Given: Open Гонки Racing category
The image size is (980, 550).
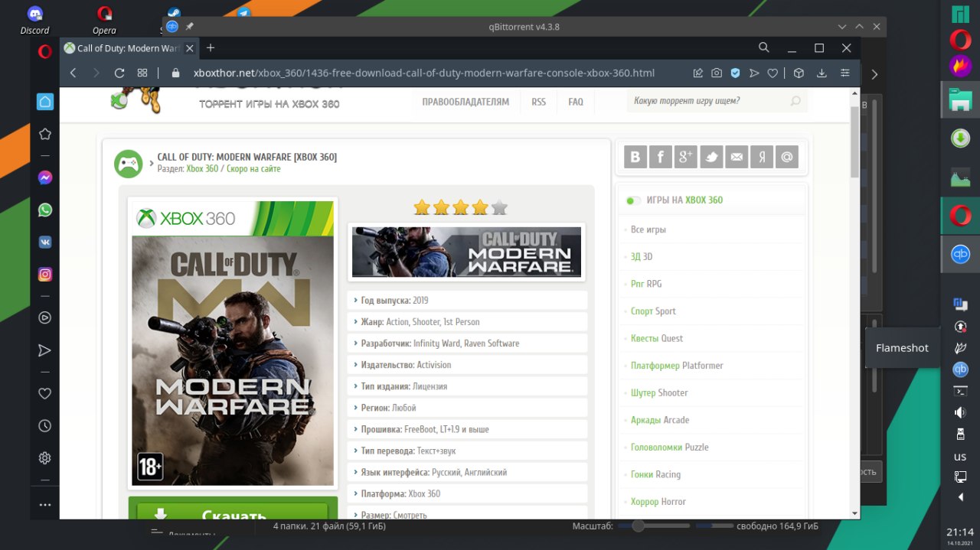Looking at the screenshot, I should [x=655, y=474].
